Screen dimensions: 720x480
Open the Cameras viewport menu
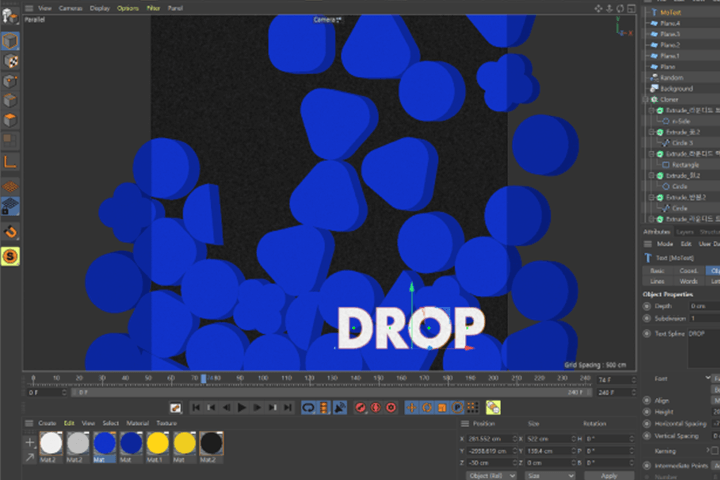70,8
